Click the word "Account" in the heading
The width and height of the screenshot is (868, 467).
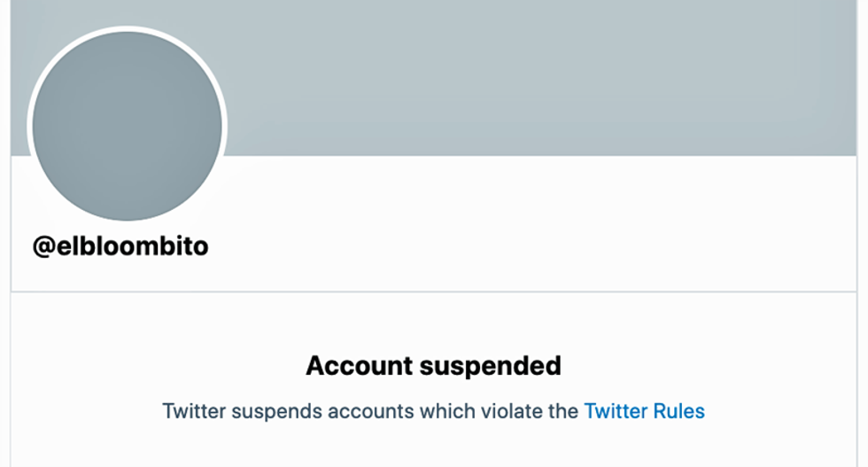click(358, 365)
